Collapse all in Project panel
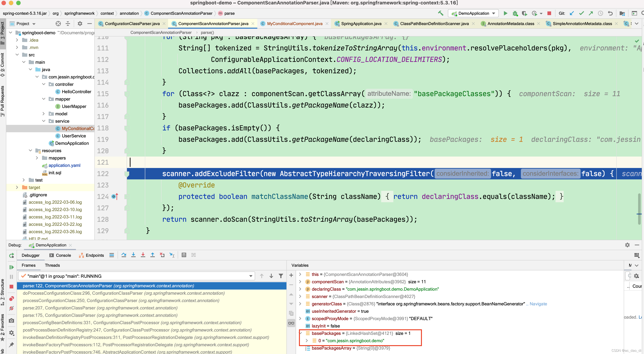The image size is (644, 354). coord(68,24)
